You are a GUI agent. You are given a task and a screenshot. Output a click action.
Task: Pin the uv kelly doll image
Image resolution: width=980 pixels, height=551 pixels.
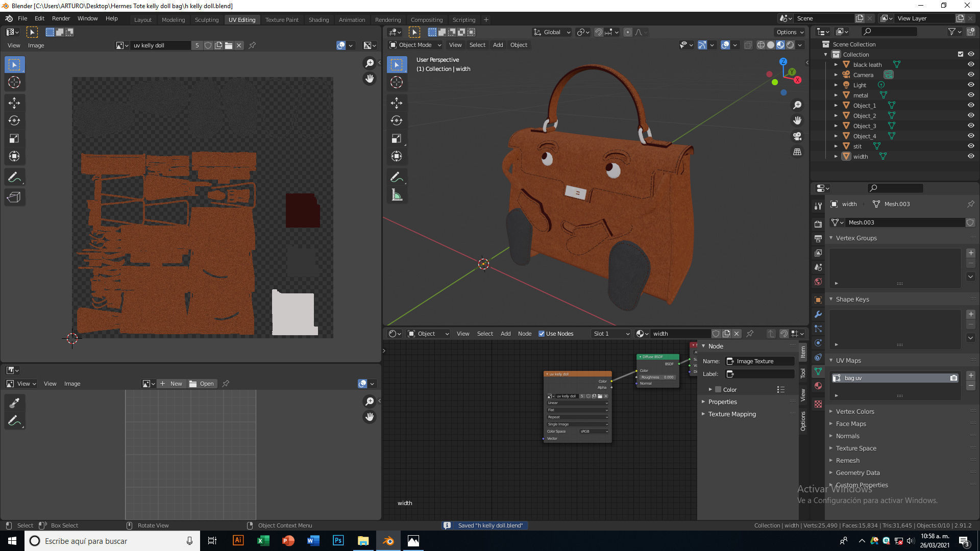click(x=252, y=45)
